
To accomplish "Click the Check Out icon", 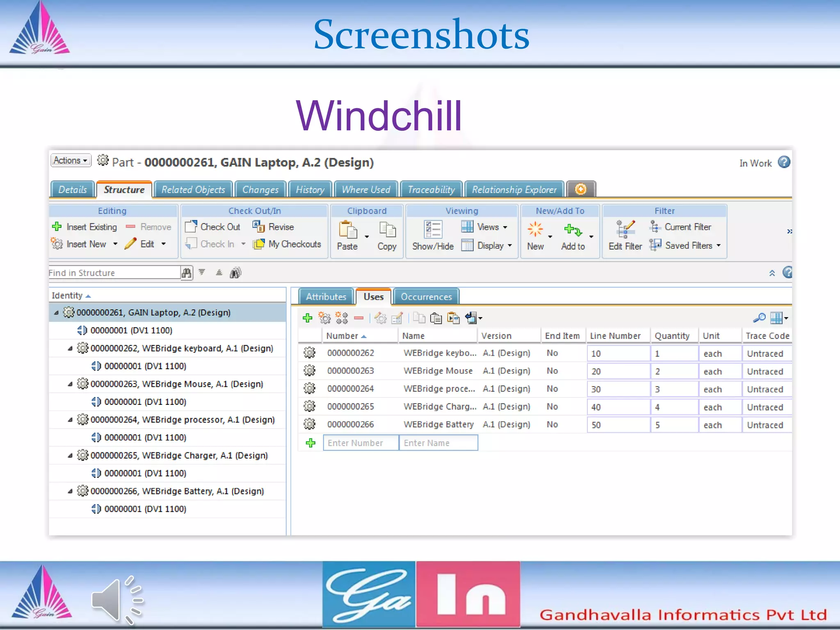I will pyautogui.click(x=191, y=226).
